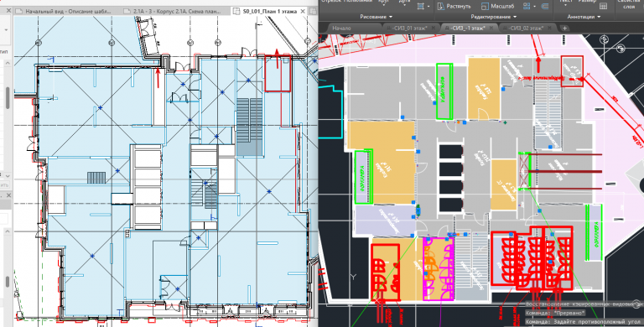Click the offset icon next to array
Image resolution: width=644 pixels, height=327 pixels.
point(545,6)
